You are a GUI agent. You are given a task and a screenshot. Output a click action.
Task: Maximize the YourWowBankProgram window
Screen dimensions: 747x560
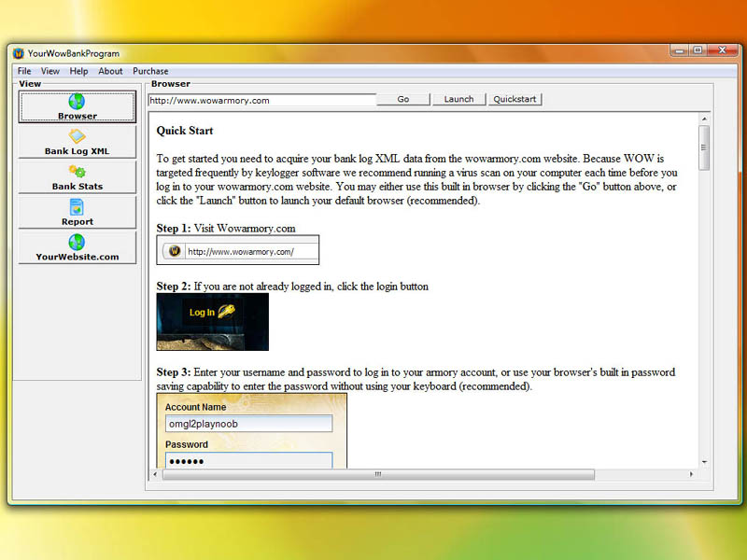pos(698,50)
